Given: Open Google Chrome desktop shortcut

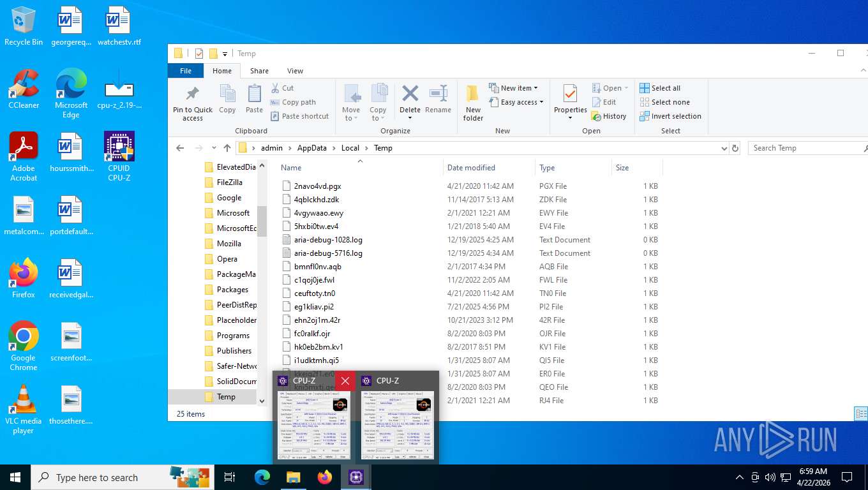Looking at the screenshot, I should pyautogui.click(x=24, y=346).
